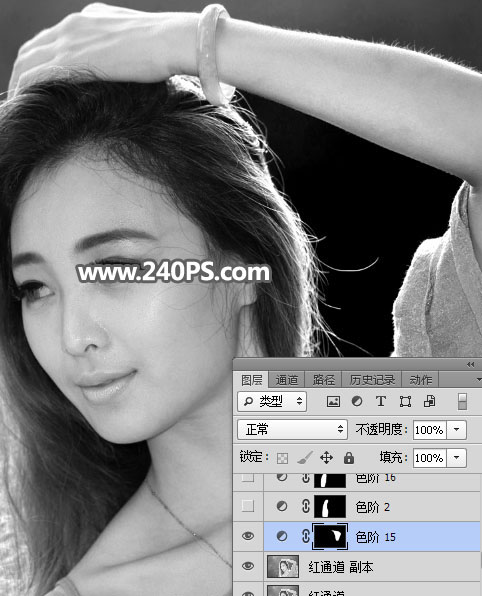Image resolution: width=482 pixels, height=596 pixels.
Task: Click 色阶 15 adjustment layer icon
Action: 282,536
